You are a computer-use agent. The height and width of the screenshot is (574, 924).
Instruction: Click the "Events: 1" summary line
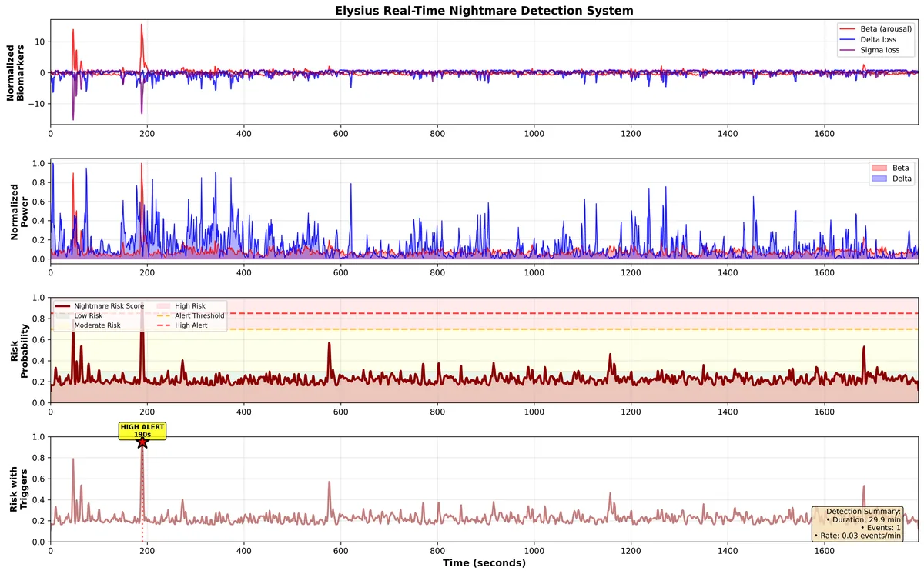(881, 528)
